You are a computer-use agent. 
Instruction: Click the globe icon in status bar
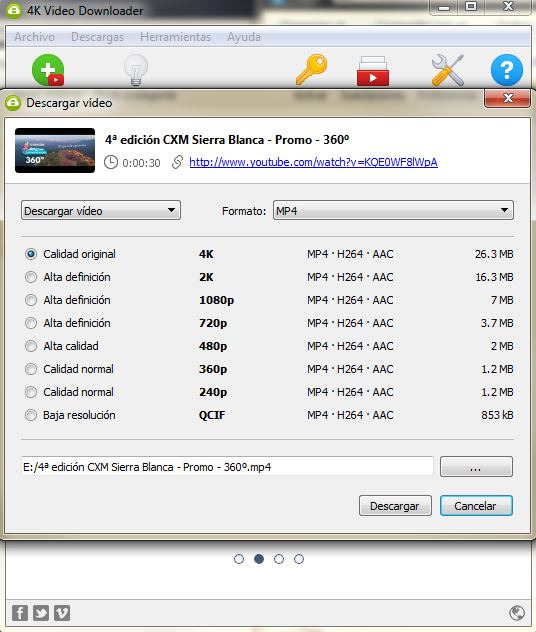click(517, 613)
